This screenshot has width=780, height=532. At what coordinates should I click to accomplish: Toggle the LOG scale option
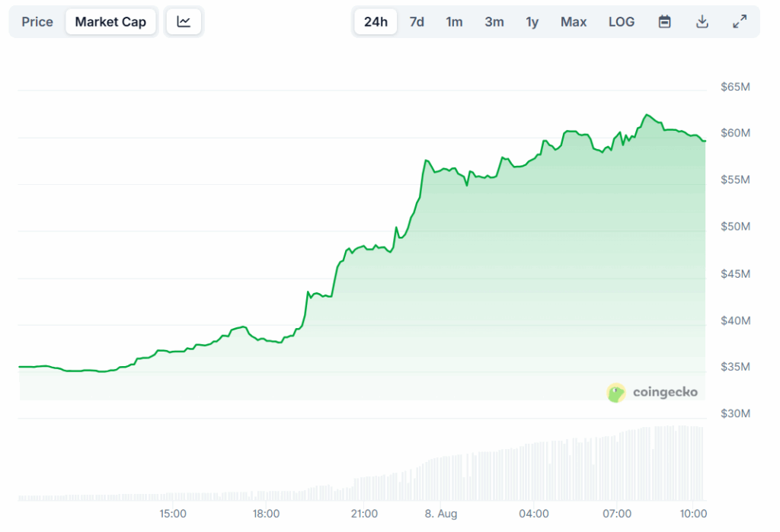[622, 21]
